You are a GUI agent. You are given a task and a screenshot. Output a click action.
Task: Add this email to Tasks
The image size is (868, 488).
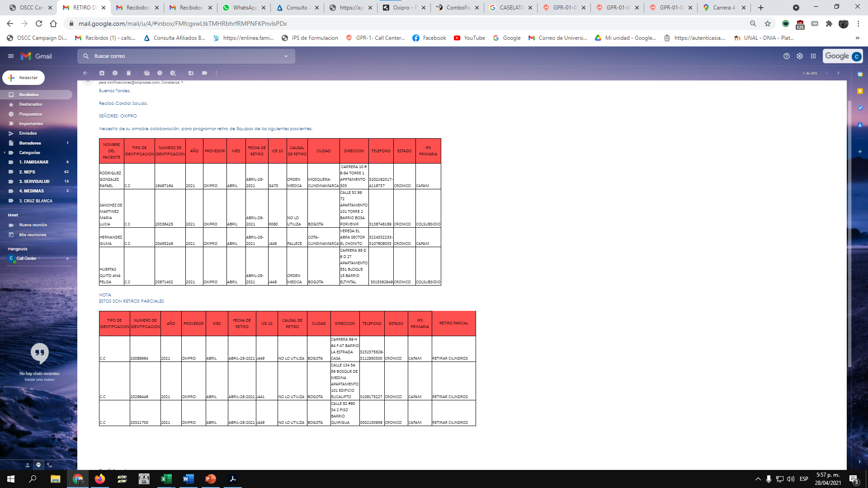[x=173, y=73]
